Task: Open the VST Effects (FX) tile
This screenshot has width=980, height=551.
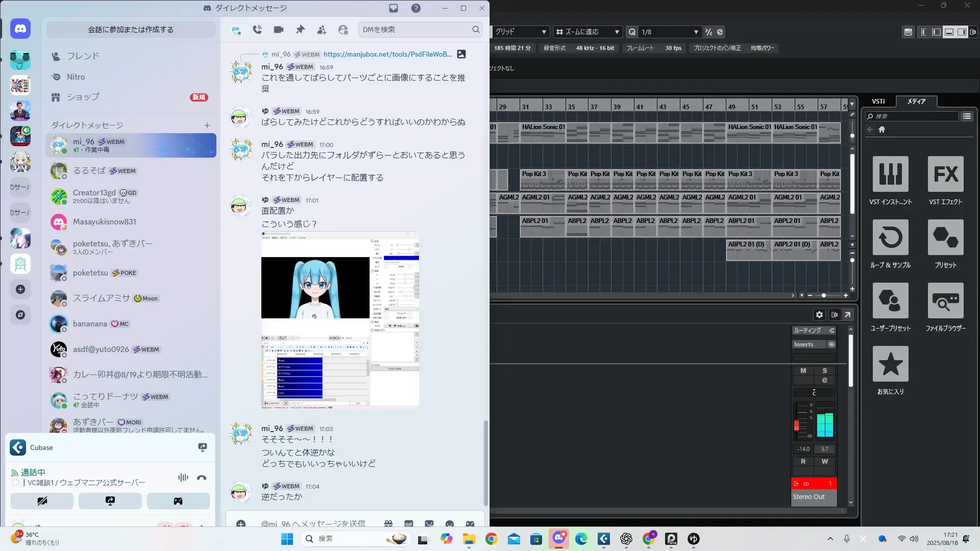Action: click(945, 174)
